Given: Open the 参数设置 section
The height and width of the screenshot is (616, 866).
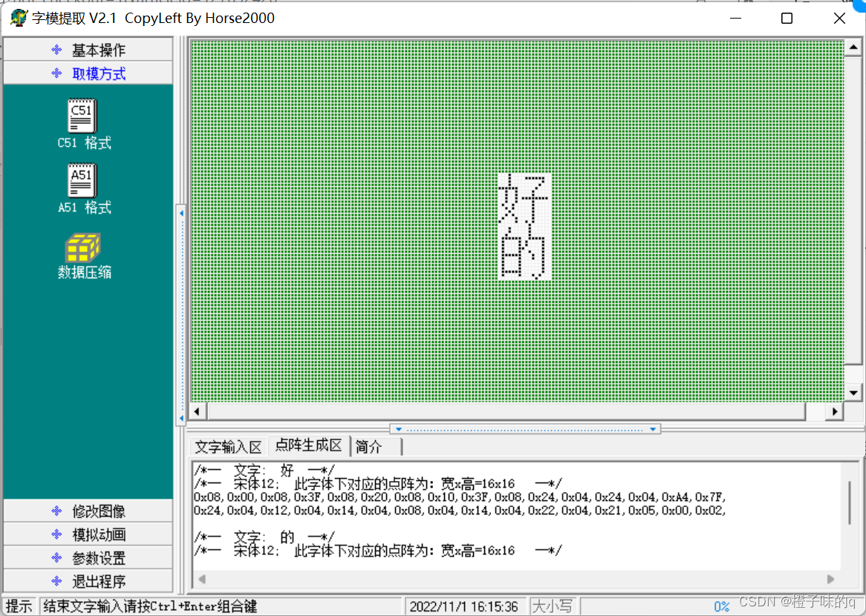Looking at the screenshot, I should [88, 558].
